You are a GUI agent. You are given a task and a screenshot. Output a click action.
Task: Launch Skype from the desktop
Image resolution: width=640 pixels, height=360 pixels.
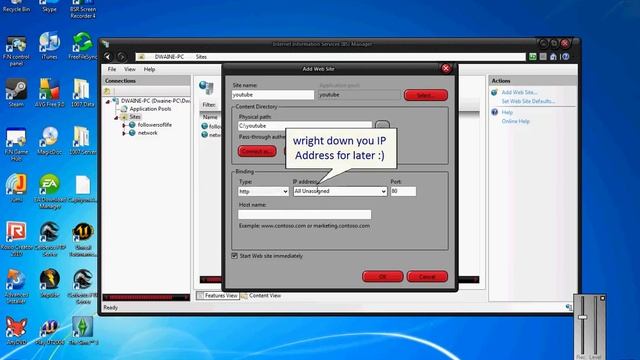click(x=49, y=6)
